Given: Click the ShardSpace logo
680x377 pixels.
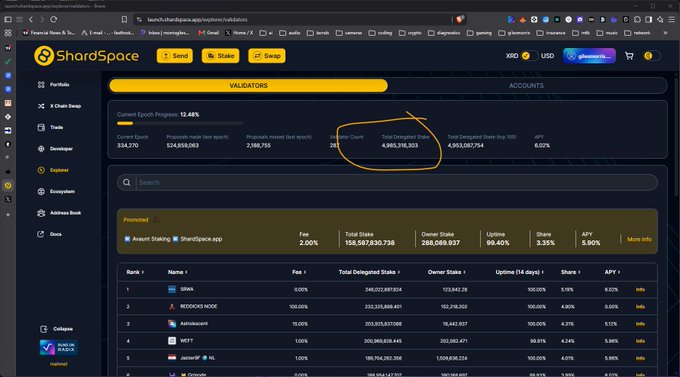Looking at the screenshot, I should [x=87, y=56].
